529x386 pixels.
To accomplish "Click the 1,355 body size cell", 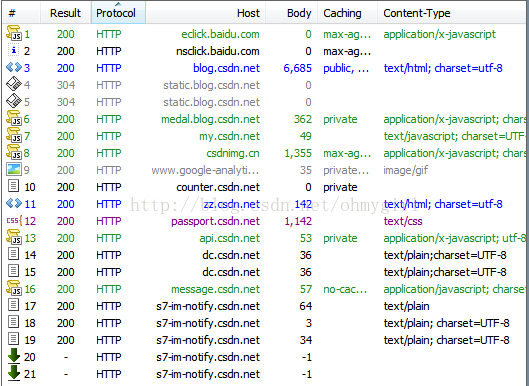I will (x=298, y=153).
